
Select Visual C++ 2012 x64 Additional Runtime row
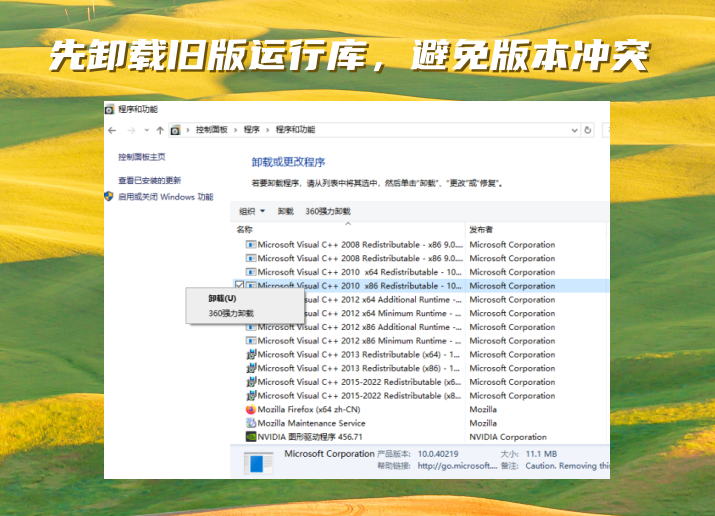[421, 299]
